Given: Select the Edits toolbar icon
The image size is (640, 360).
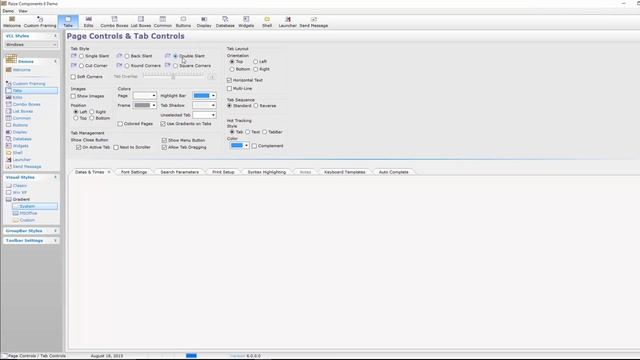Looking at the screenshot, I should (x=89, y=22).
